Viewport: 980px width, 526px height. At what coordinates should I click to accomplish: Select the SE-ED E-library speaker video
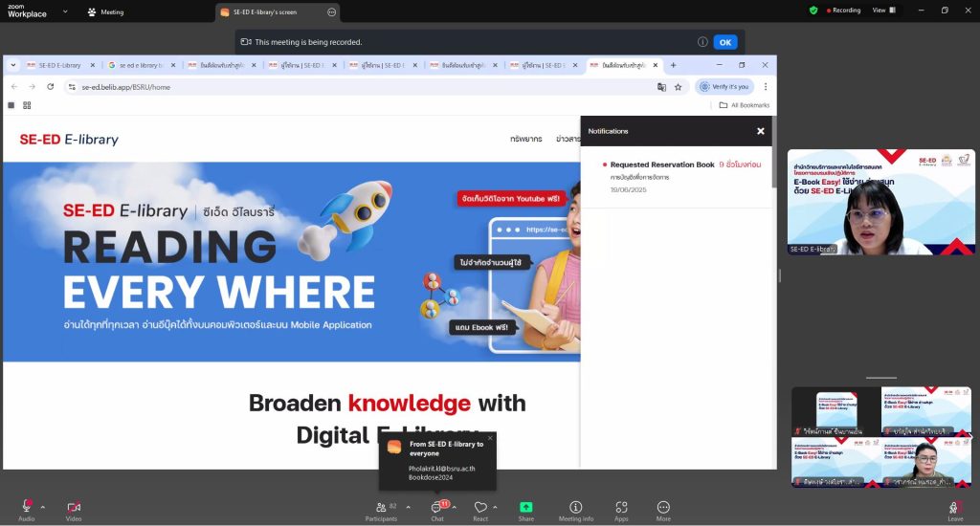[880, 202]
